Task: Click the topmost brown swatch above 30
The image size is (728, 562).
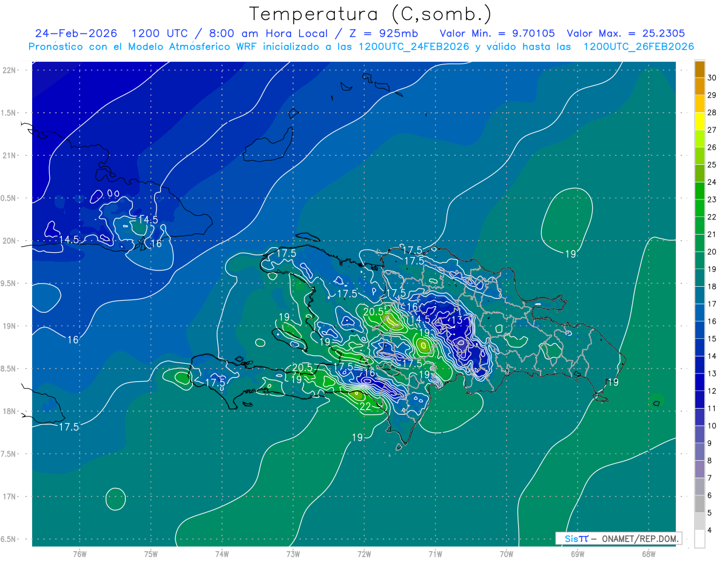Action: (699, 69)
